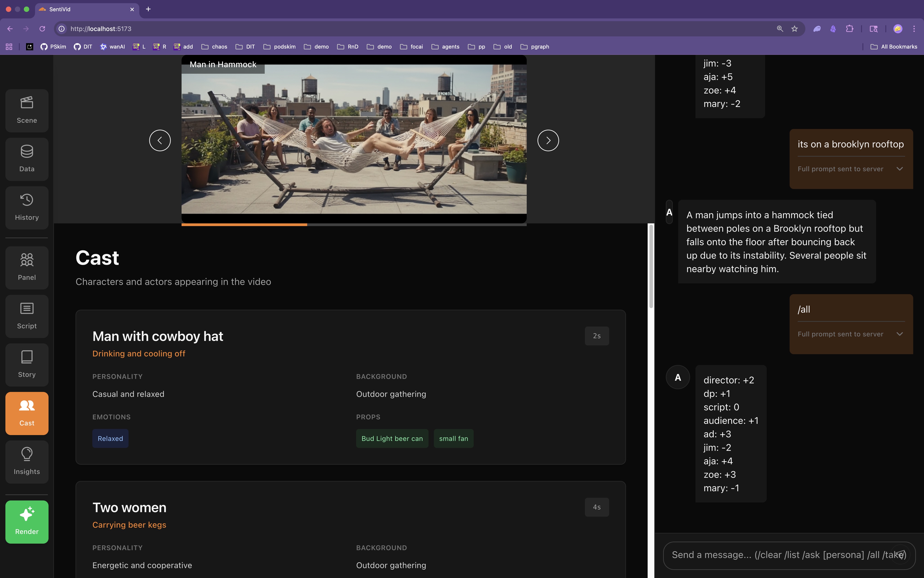Image resolution: width=924 pixels, height=578 pixels.
Task: Select the Cast sidebar tab
Action: click(27, 413)
